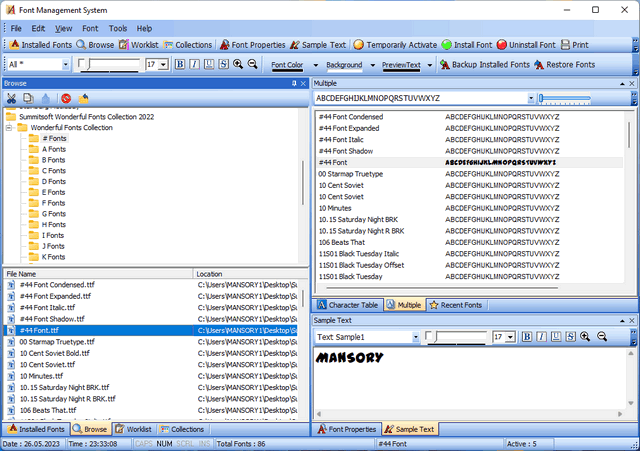Collapse the Wonderful Fonts Collection tree node

click(x=9, y=128)
